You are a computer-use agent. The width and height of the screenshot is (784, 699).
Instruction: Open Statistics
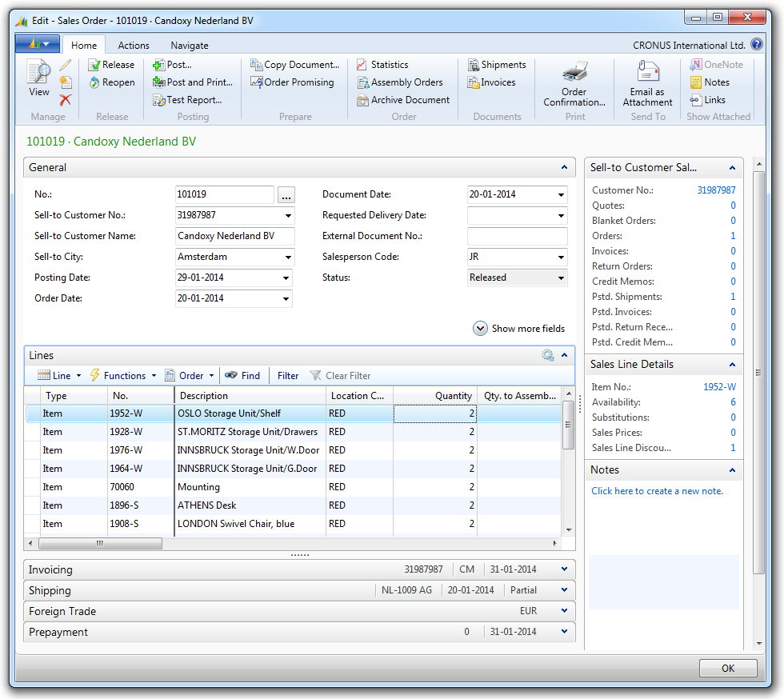point(382,65)
